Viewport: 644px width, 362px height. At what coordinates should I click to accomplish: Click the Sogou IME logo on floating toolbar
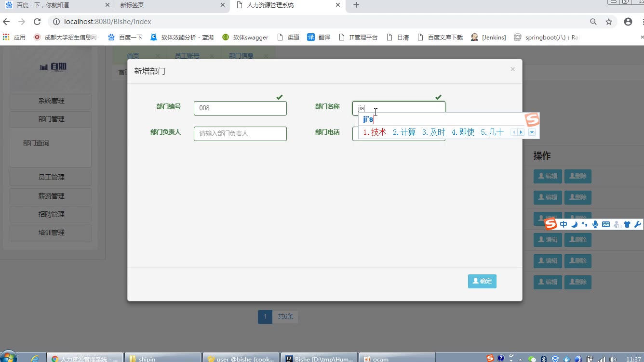coord(550,224)
